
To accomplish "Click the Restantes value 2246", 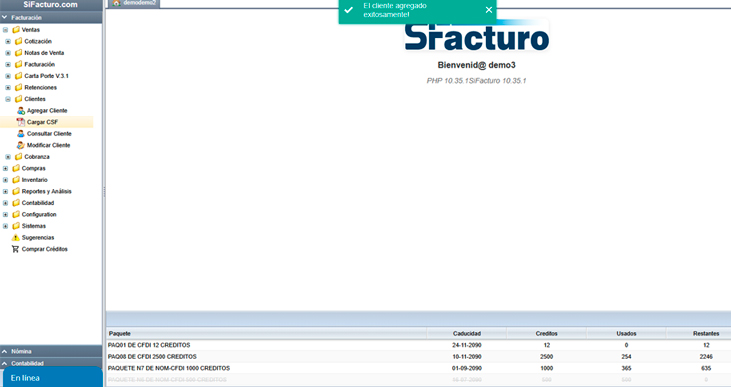I will (x=706, y=357).
